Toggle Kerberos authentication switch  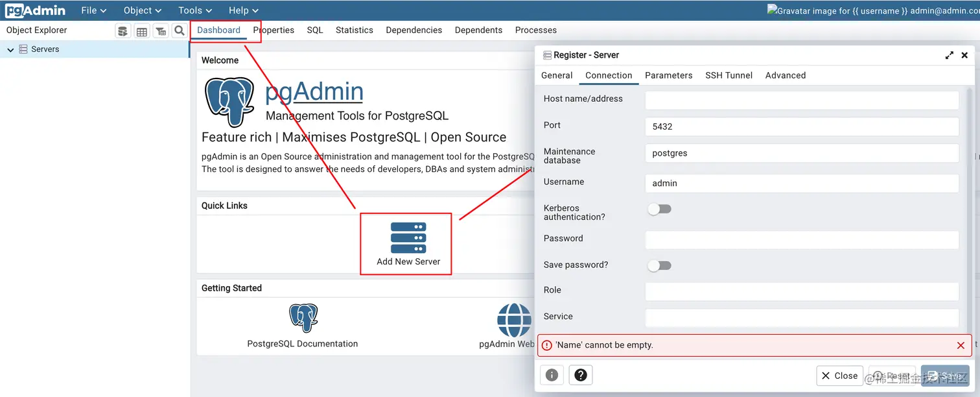pyautogui.click(x=660, y=209)
